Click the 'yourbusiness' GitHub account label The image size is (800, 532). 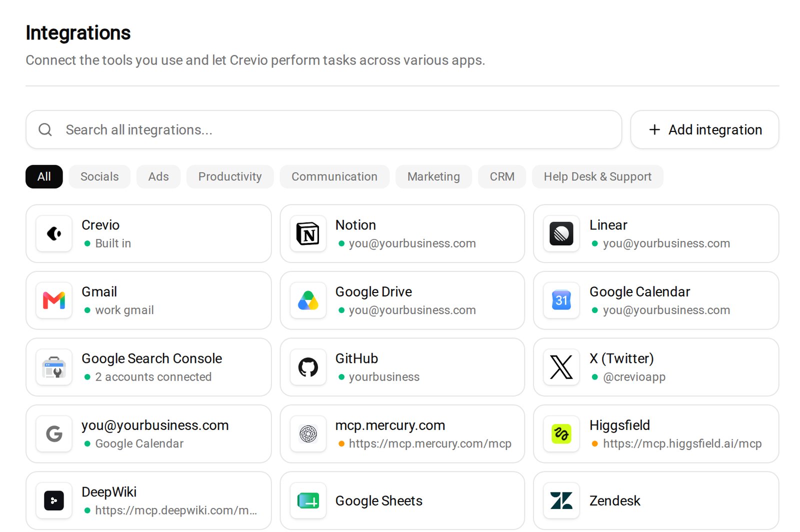tap(384, 377)
